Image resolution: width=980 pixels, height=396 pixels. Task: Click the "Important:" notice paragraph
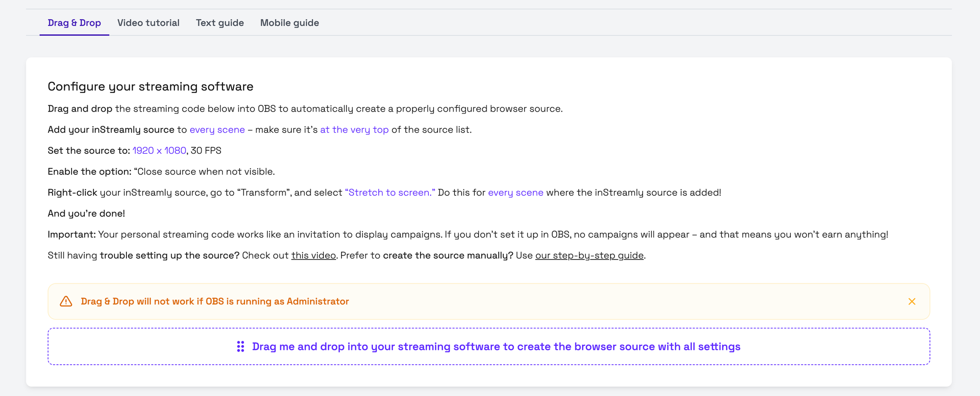(x=468, y=234)
